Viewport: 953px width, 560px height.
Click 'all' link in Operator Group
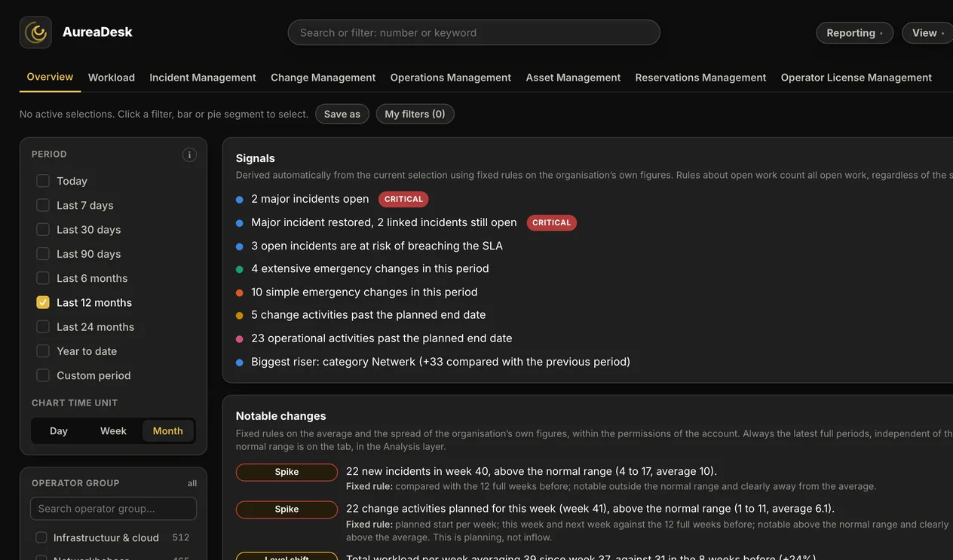[x=192, y=483]
